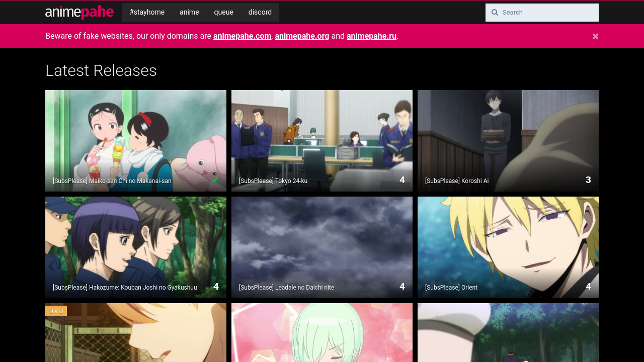The height and width of the screenshot is (362, 644).
Task: Click the green checkmark on Maiko-san card
Action: point(215,180)
